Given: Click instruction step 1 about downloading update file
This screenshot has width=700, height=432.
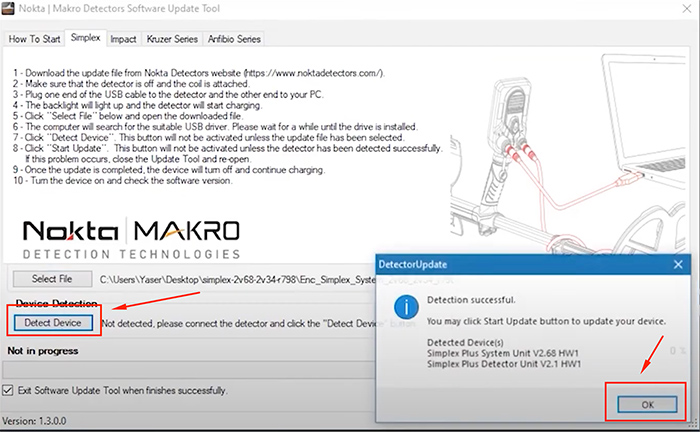Looking at the screenshot, I should tap(199, 73).
